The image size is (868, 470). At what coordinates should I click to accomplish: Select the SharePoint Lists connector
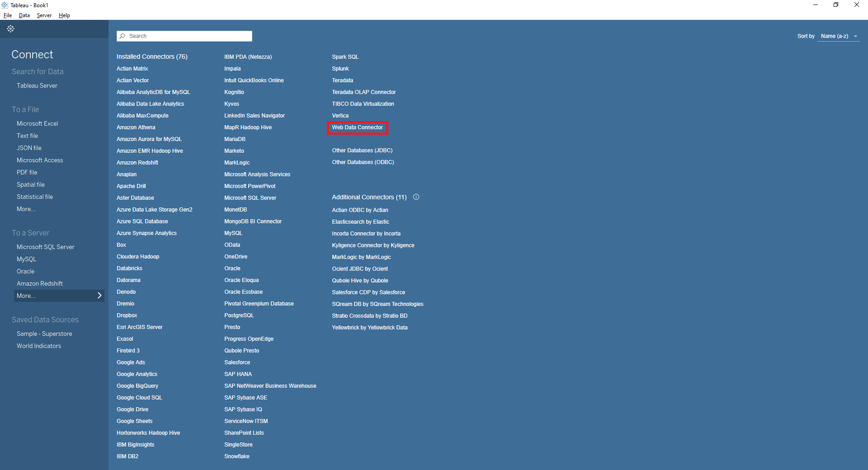pos(244,433)
